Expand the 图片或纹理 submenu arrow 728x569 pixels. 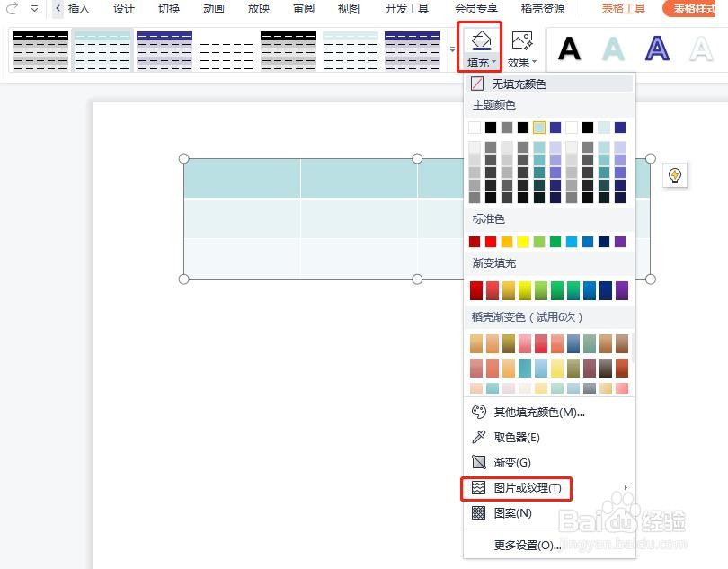[x=626, y=488]
